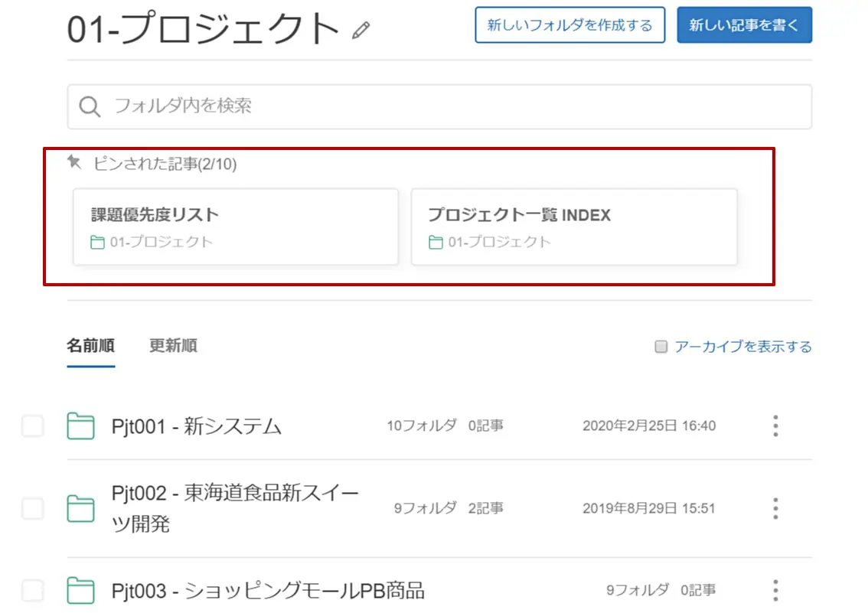Click the magnifying glass search icon
This screenshot has height=613, width=868.
click(90, 106)
